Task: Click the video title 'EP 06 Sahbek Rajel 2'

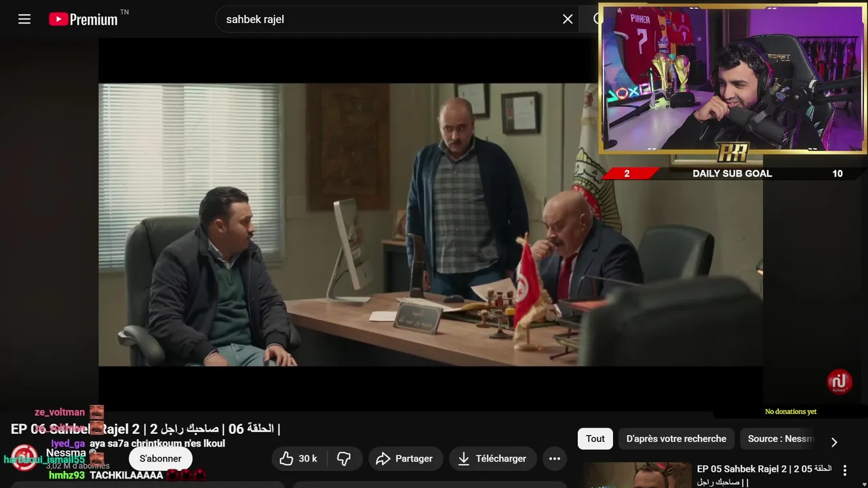Action: click(x=145, y=429)
